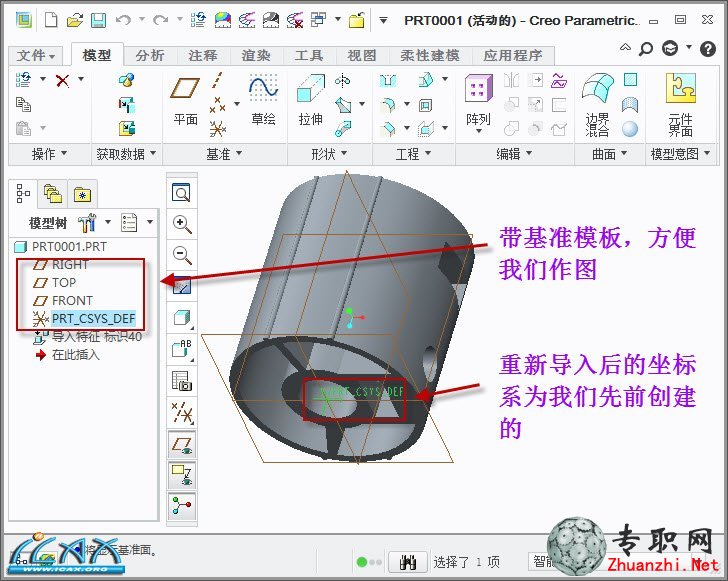Image resolution: width=728 pixels, height=581 pixels.
Task: Switch to the Analysis (分析) tab
Action: (x=150, y=56)
